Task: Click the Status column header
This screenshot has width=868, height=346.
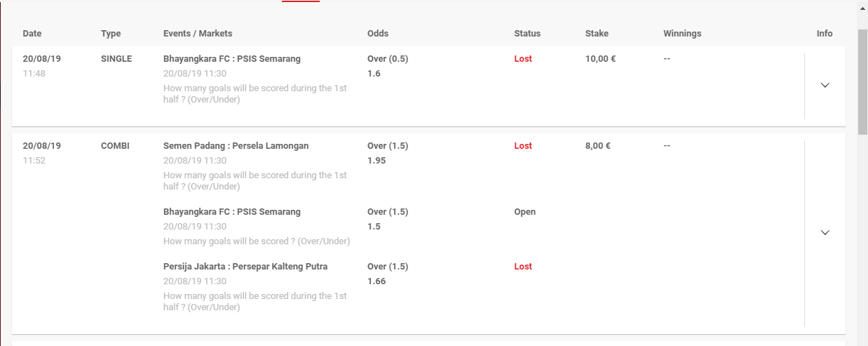Action: 527,34
